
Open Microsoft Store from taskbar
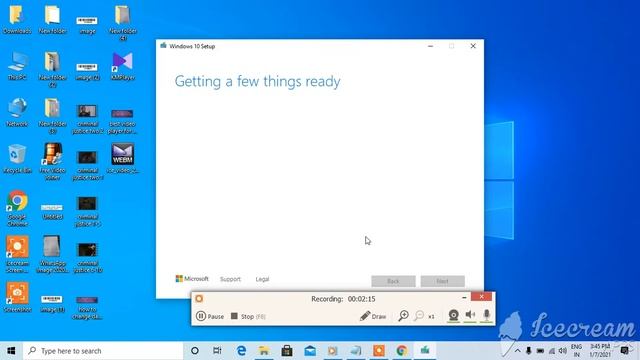(x=287, y=351)
